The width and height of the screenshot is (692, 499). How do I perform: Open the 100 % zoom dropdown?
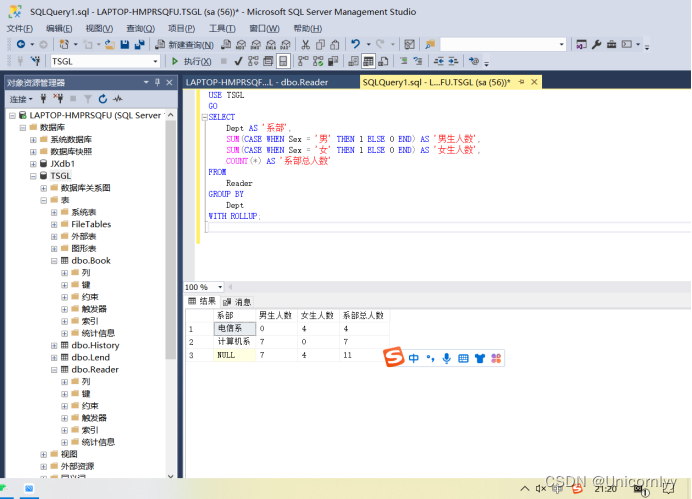[x=220, y=287]
